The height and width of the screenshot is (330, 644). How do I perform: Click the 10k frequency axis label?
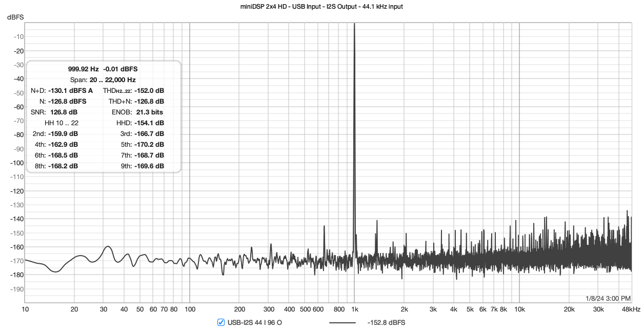point(519,309)
